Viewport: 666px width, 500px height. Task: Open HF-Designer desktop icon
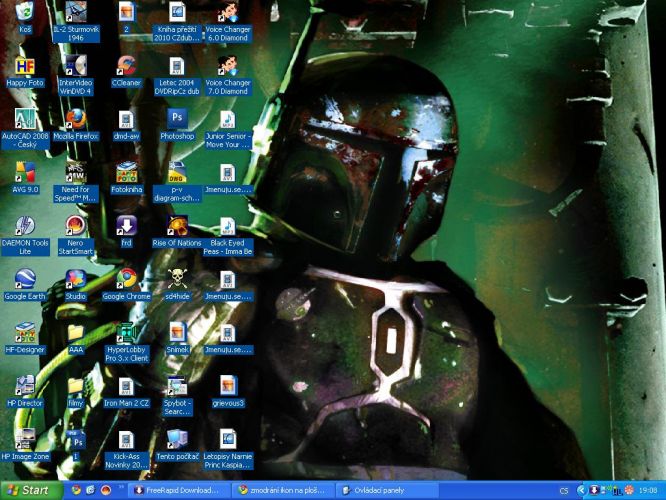[25, 339]
